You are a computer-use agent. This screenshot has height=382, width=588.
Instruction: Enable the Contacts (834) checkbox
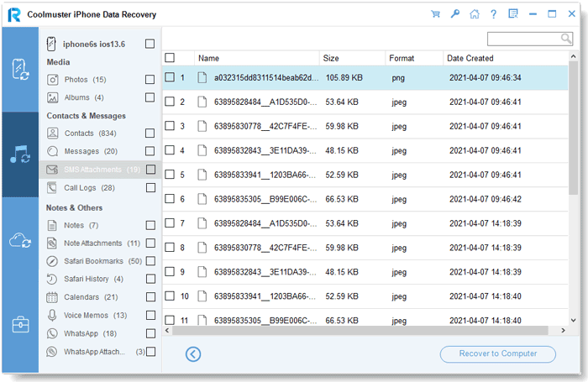pyautogui.click(x=150, y=133)
